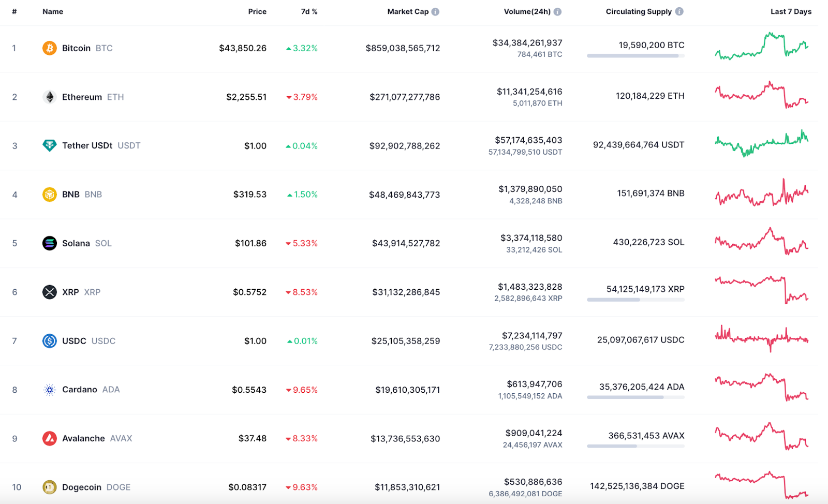Open the BNB coin link
The image size is (828, 504).
click(82, 195)
